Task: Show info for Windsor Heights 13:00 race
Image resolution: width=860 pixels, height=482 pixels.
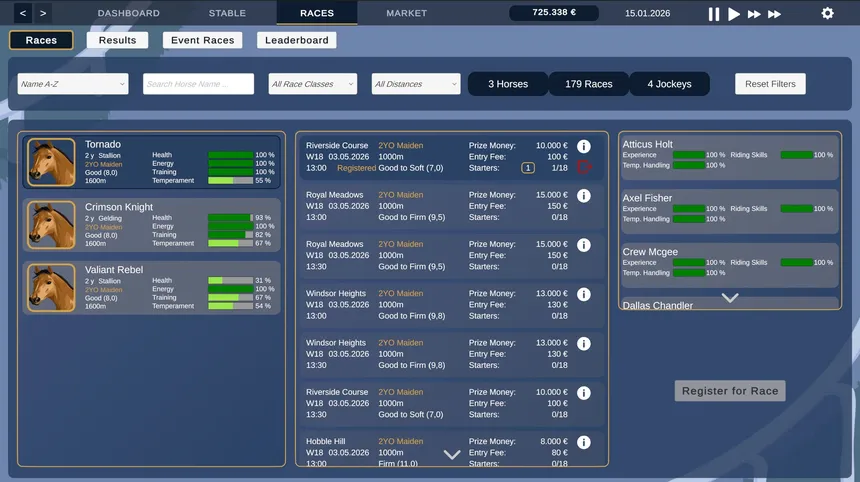Action: pos(584,294)
